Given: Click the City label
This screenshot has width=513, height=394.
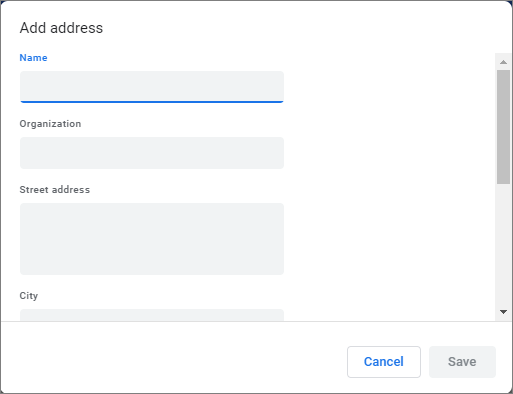Looking at the screenshot, I should pos(29,296).
